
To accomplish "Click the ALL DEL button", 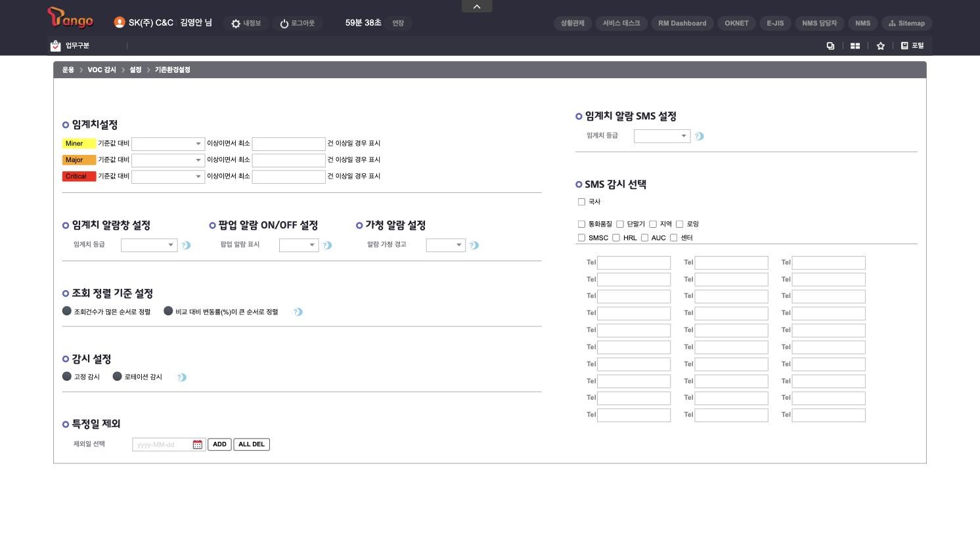I will click(252, 444).
